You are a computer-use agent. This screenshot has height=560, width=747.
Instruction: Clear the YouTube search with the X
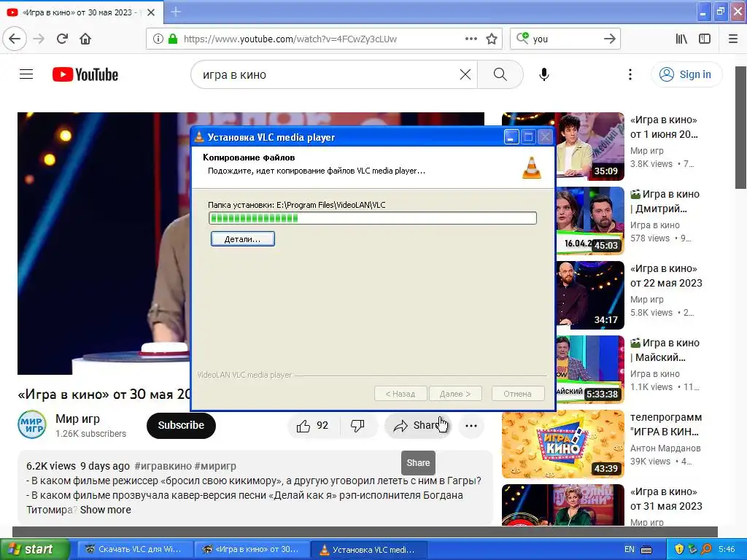[465, 74]
